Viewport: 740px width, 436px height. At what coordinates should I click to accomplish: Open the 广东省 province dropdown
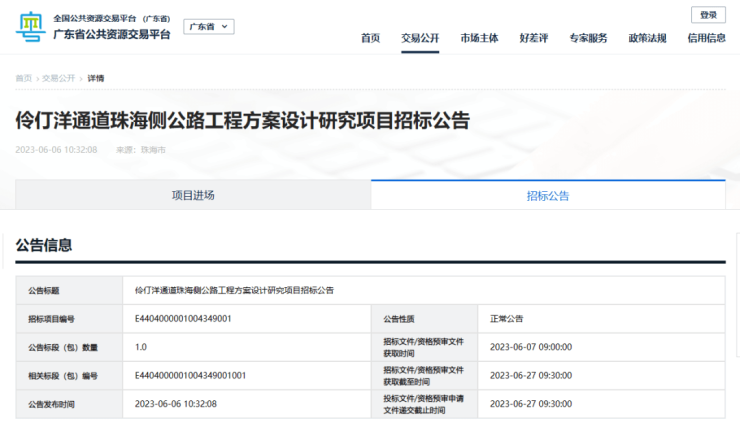[x=208, y=27]
